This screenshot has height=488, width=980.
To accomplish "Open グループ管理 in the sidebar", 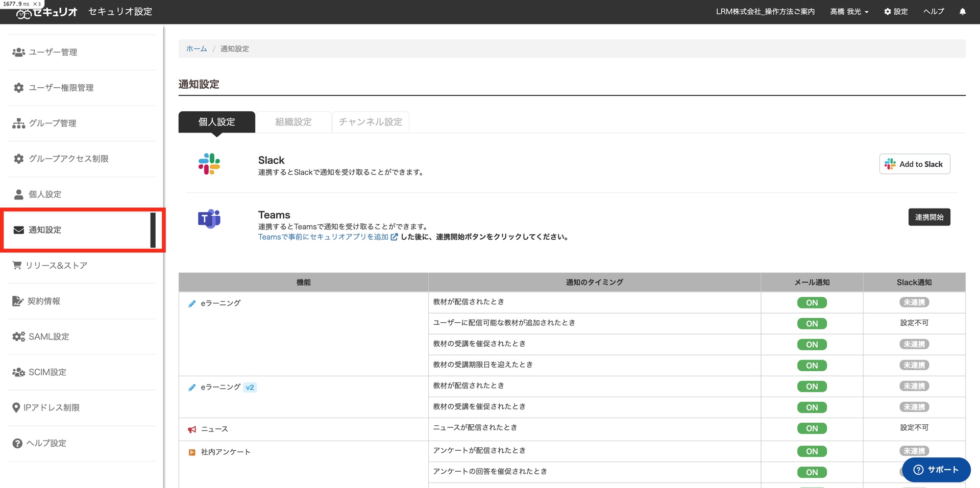I will 82,123.
